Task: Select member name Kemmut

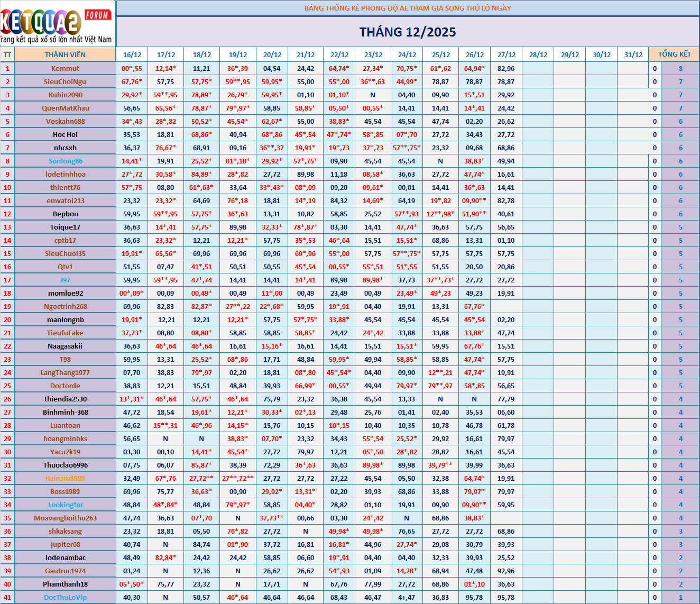Action: tap(65, 68)
